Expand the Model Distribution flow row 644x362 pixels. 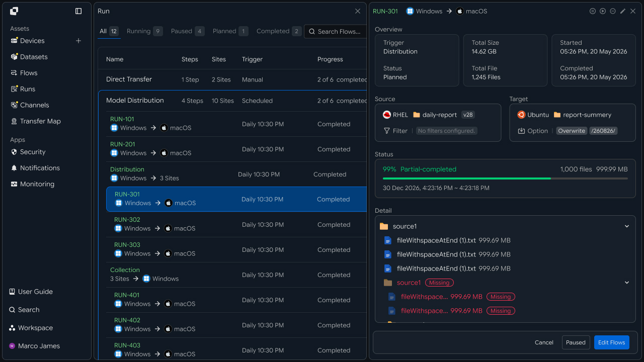pyautogui.click(x=232, y=101)
